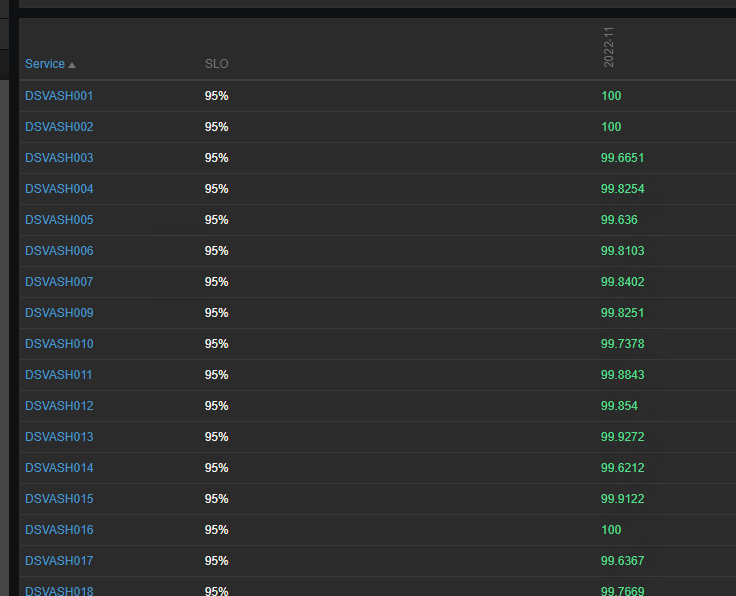
Task: Click the 99.8103 value for DSVASH006
Action: (x=622, y=251)
